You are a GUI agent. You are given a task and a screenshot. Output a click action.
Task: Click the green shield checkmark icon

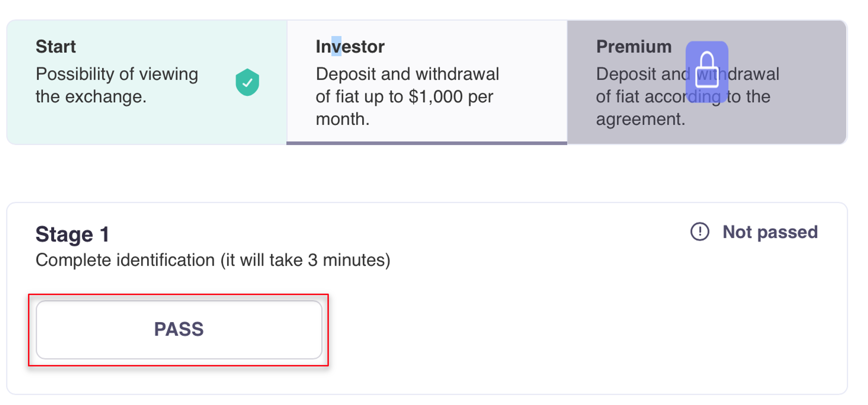[x=247, y=82]
